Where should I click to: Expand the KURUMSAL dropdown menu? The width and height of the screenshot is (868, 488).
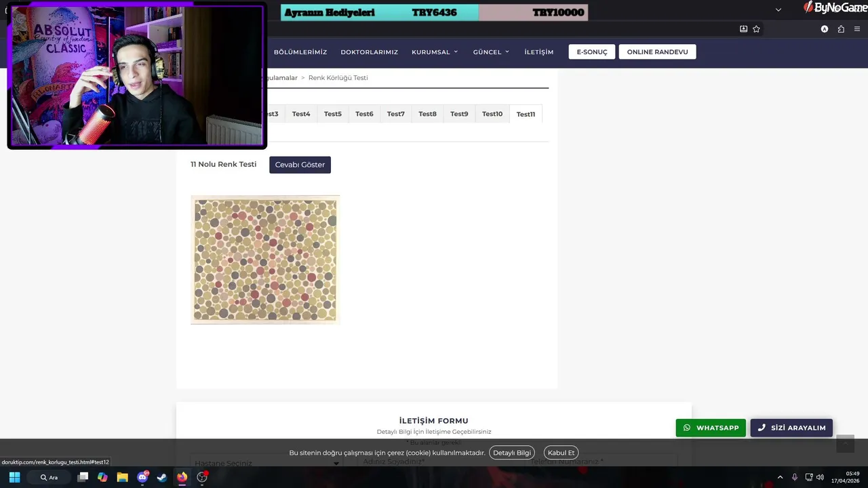coord(435,52)
